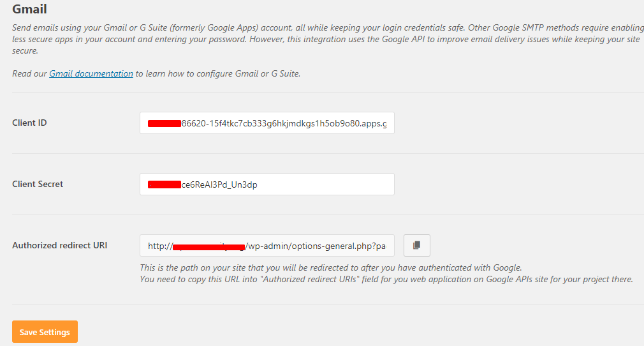
Task: Click the redacted domain in the redirect URI
Action: (x=209, y=246)
